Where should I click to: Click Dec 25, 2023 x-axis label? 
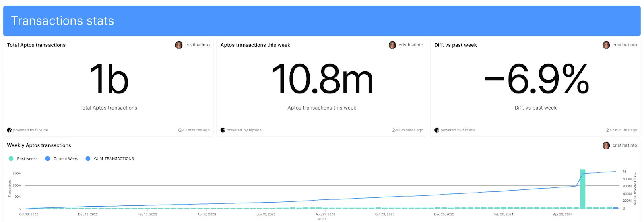[444, 214]
